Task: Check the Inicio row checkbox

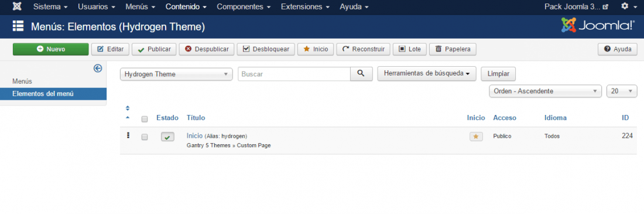Action: coord(145,137)
